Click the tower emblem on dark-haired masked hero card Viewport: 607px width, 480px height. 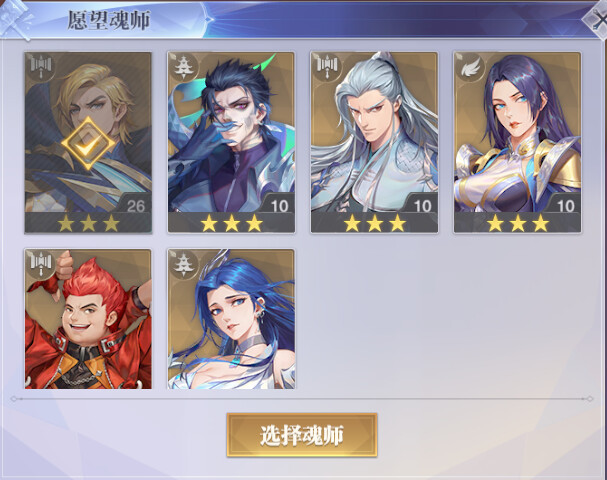[x=184, y=67]
